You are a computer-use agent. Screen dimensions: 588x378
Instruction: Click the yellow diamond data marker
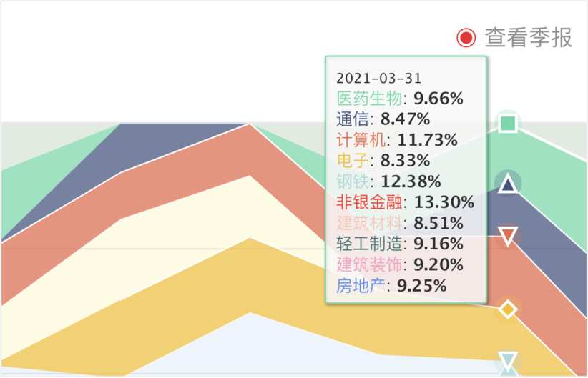pyautogui.click(x=508, y=309)
